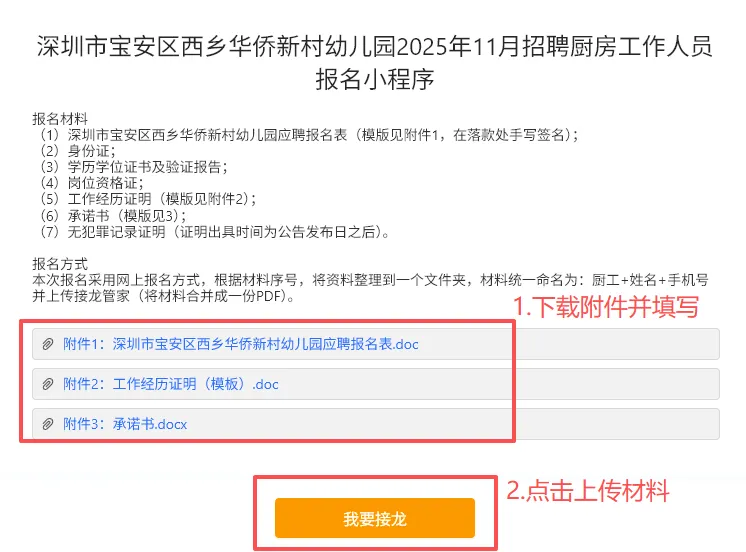746x552 pixels.
Task: Click the page title about 招聘厨房工作人员
Action: [x=374, y=62]
